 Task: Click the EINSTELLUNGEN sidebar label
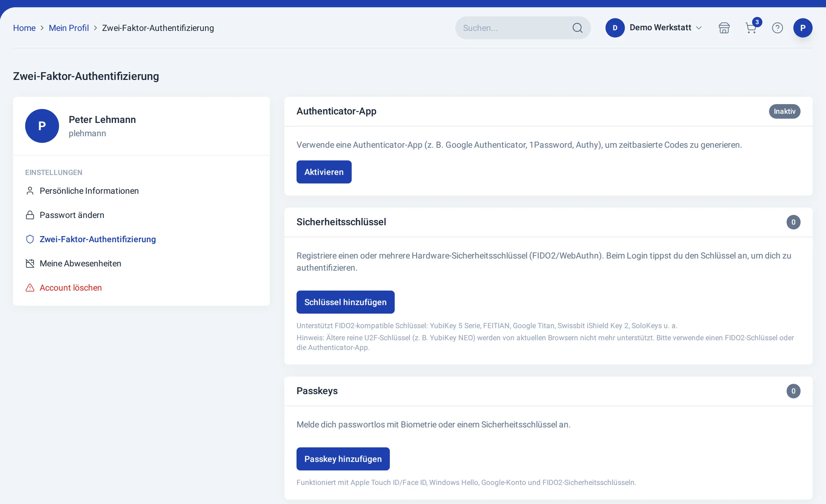(x=54, y=173)
